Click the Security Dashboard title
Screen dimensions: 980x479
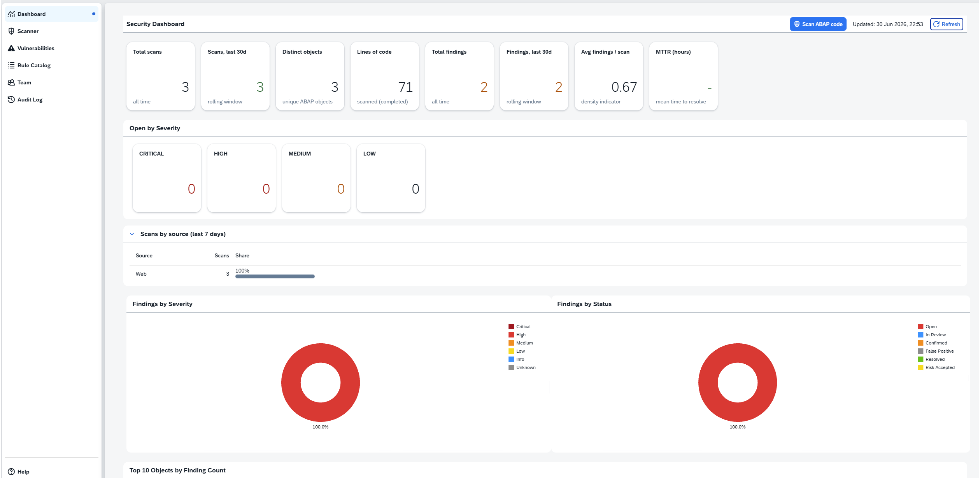(x=155, y=24)
